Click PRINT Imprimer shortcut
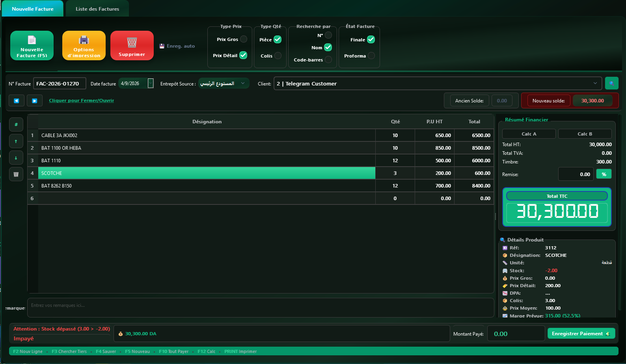This screenshot has height=364, width=626. click(x=240, y=351)
